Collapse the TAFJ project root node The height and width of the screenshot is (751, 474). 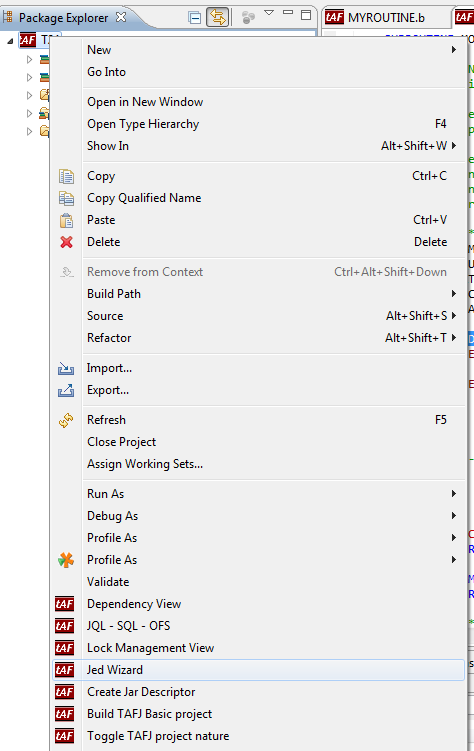pos(10,41)
